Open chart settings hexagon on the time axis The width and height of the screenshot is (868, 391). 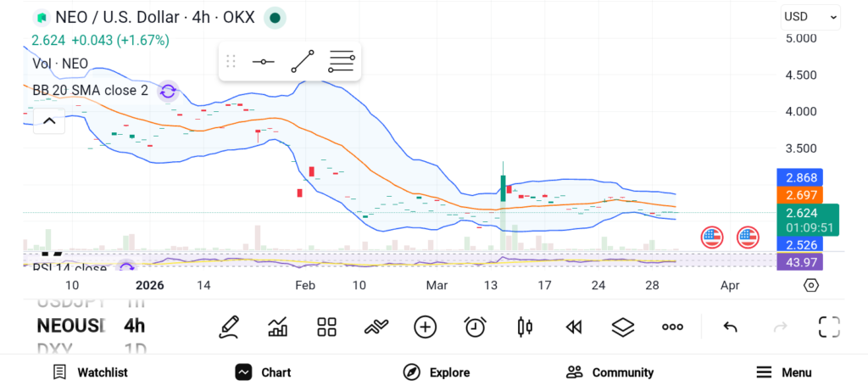[x=810, y=286]
